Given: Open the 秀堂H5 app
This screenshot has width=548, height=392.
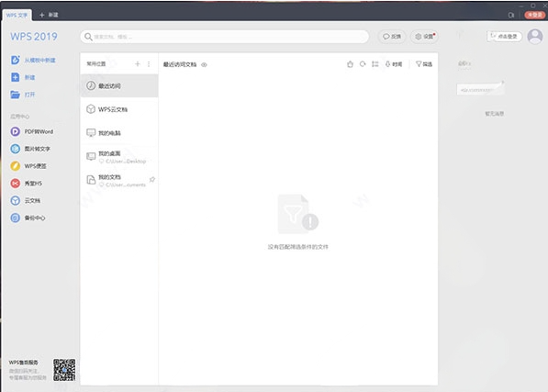Looking at the screenshot, I should pos(27,183).
